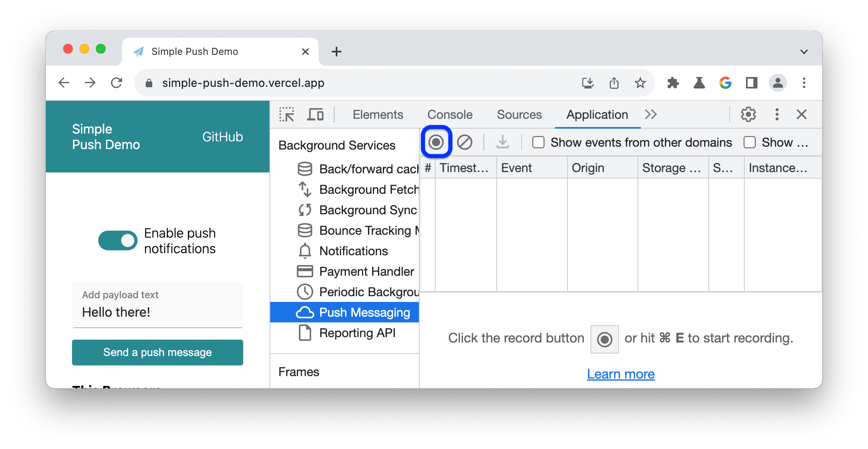Click the download events icon
Screen dimensions: 868x449
[x=502, y=143]
